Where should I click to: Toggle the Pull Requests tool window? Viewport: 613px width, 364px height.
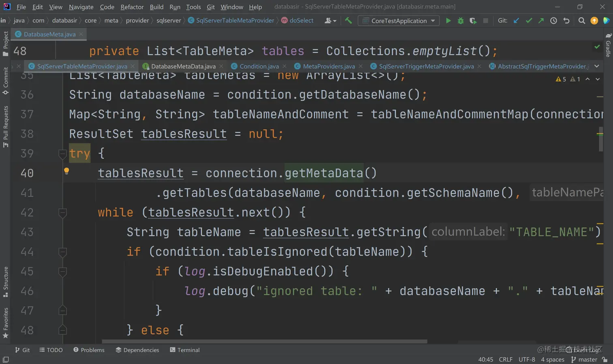(5, 126)
